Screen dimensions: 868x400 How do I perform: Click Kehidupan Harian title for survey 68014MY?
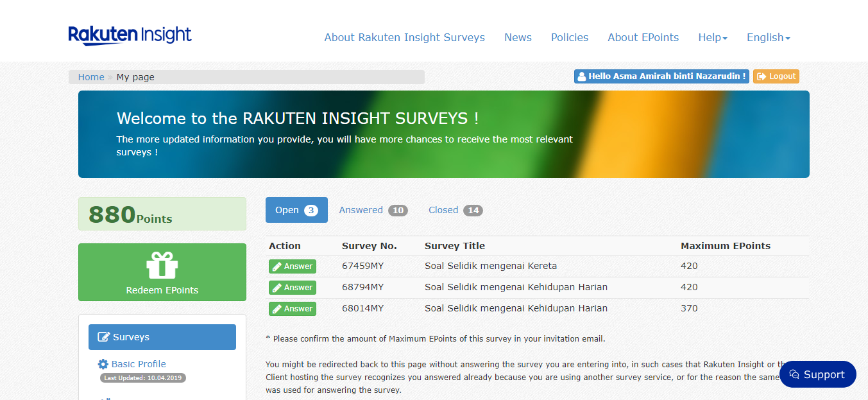coord(516,308)
